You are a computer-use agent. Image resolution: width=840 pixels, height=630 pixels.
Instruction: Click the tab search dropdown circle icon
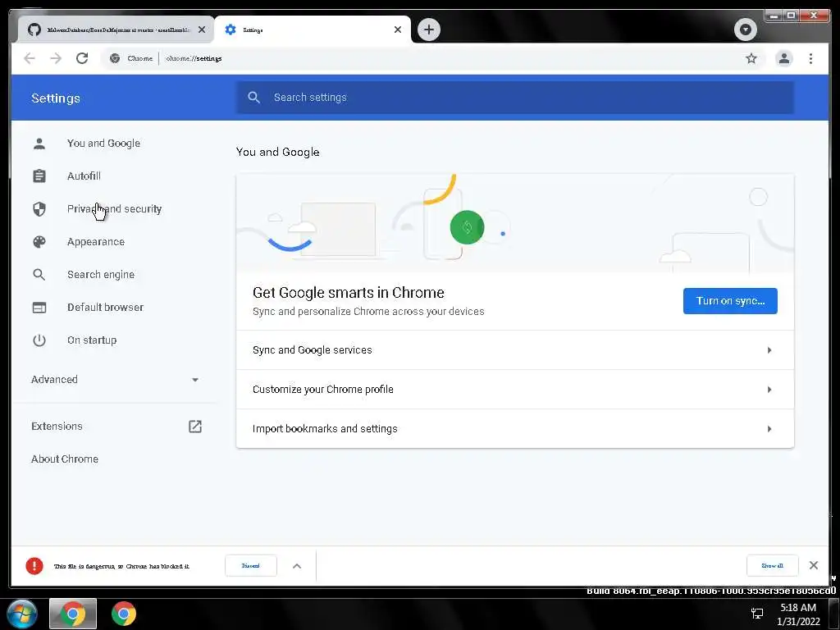745,30
